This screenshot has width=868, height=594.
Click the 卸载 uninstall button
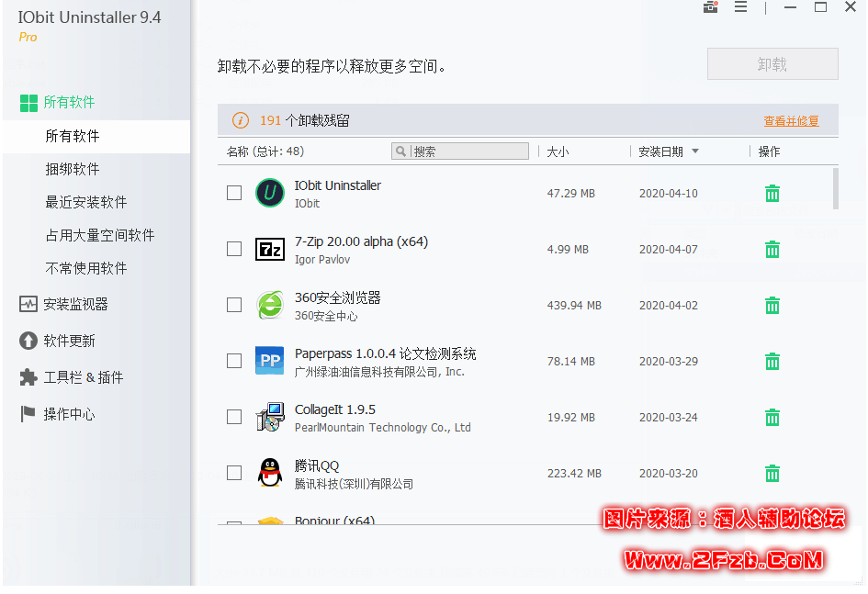coord(772,63)
